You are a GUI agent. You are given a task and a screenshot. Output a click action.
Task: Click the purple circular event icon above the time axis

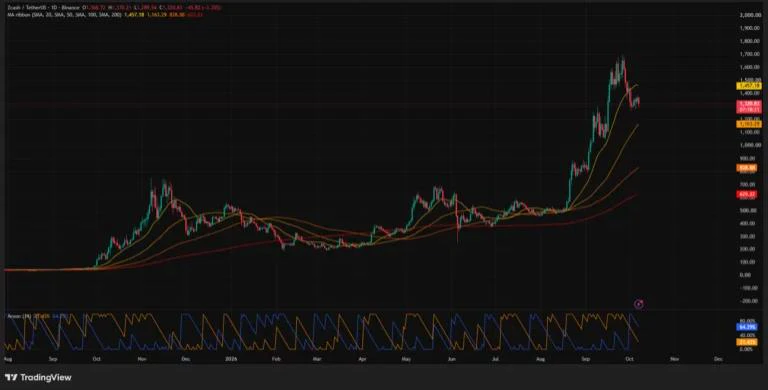pyautogui.click(x=639, y=304)
